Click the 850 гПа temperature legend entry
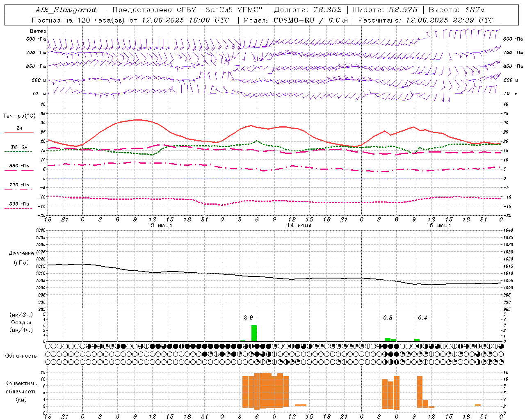 (19, 166)
